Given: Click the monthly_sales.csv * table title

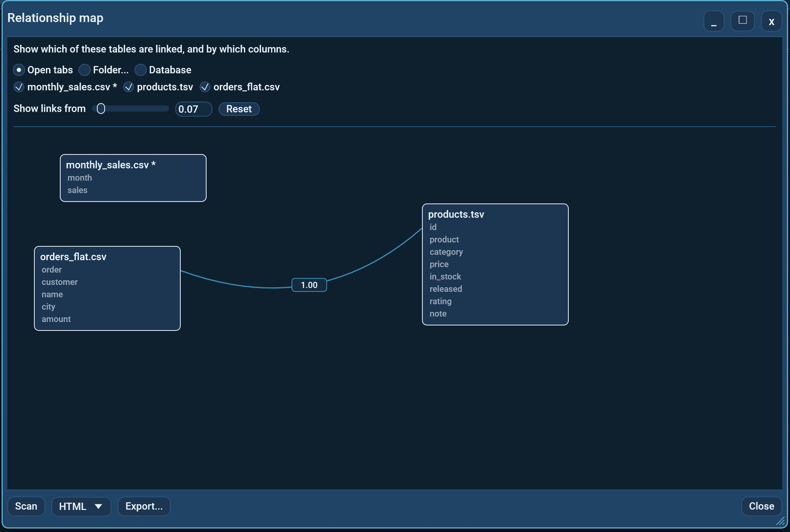Looking at the screenshot, I should click(111, 165).
